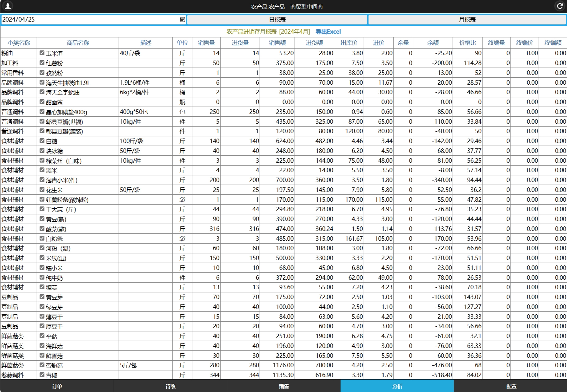Click the 红薯粉条(酸辣粉) product name
Viewport: 567px width, 392px height.
[67, 200]
